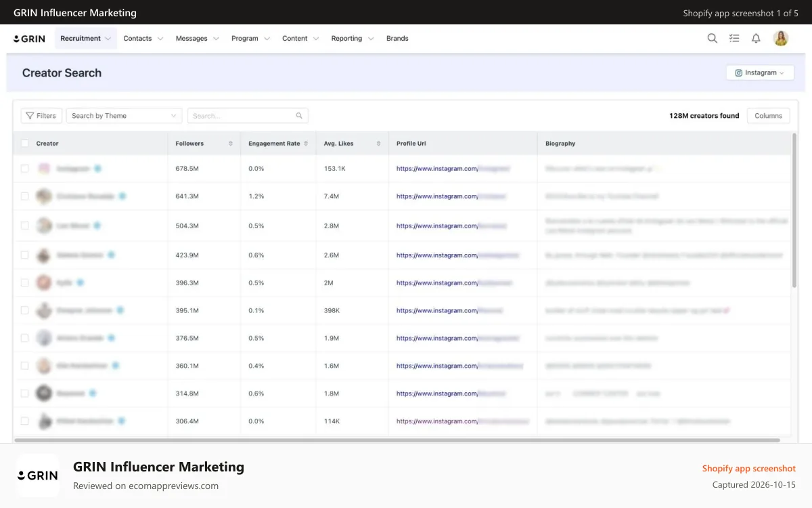This screenshot has width=812, height=508.
Task: Check the row with 360.1M followers
Action: click(25, 366)
